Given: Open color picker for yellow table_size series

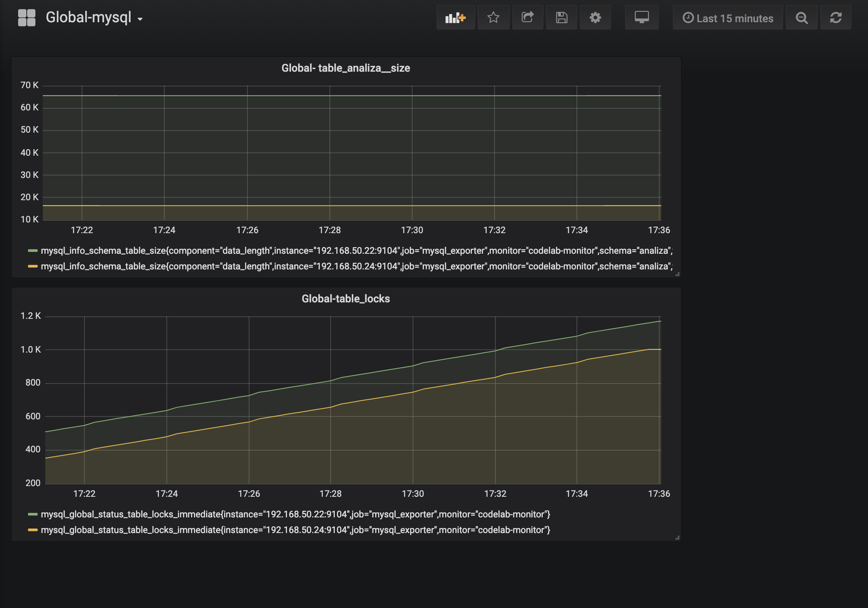Looking at the screenshot, I should pos(33,266).
